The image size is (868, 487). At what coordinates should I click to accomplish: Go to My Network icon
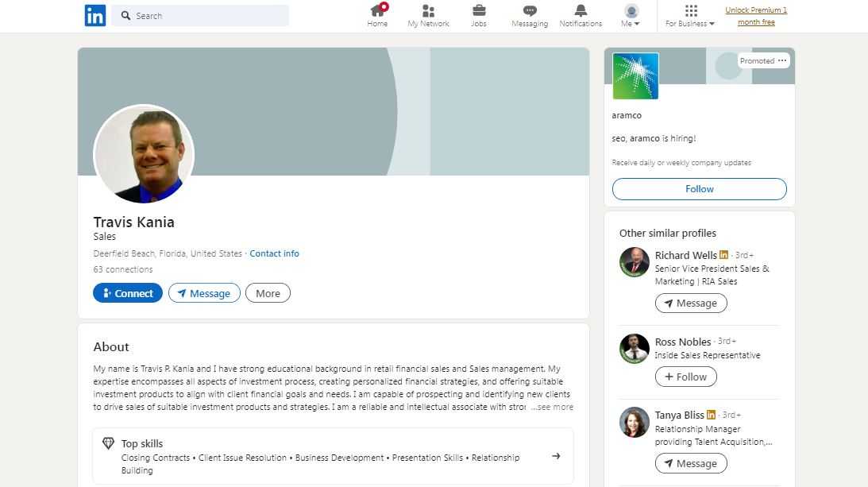tap(428, 11)
